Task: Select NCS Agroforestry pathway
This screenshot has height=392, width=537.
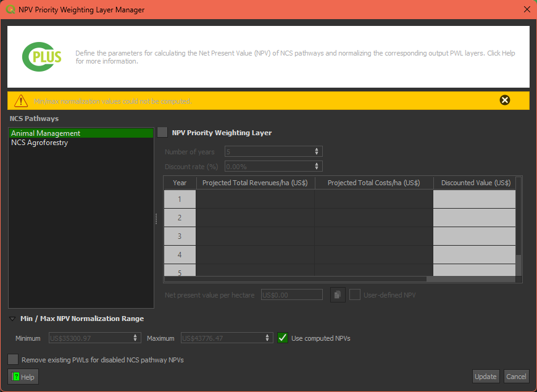Action: [x=81, y=143]
